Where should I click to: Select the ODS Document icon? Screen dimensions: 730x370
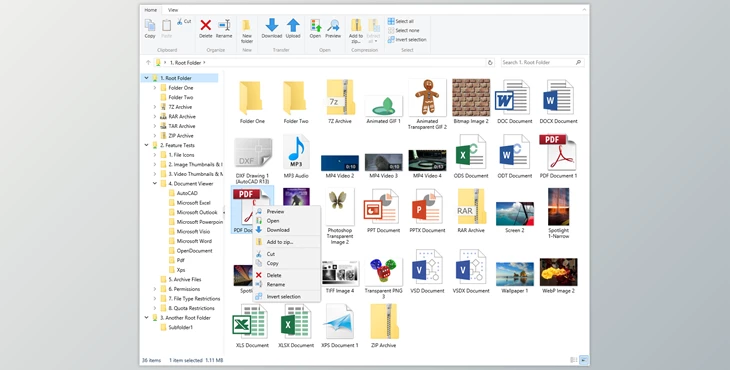pyautogui.click(x=471, y=152)
